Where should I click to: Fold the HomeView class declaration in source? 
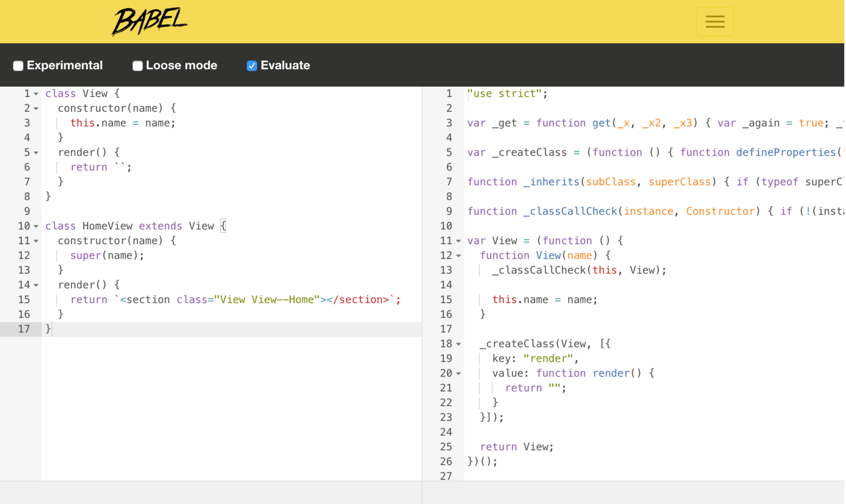36,226
